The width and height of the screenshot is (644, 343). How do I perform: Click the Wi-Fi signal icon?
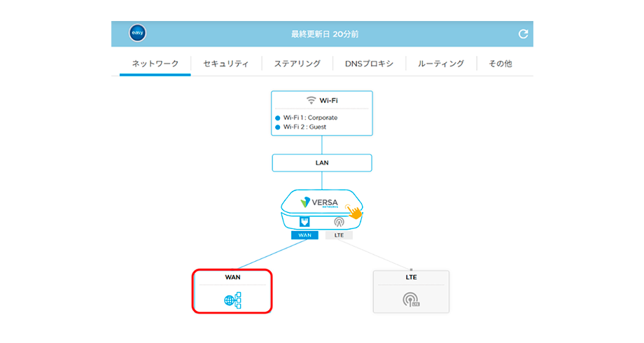[311, 100]
